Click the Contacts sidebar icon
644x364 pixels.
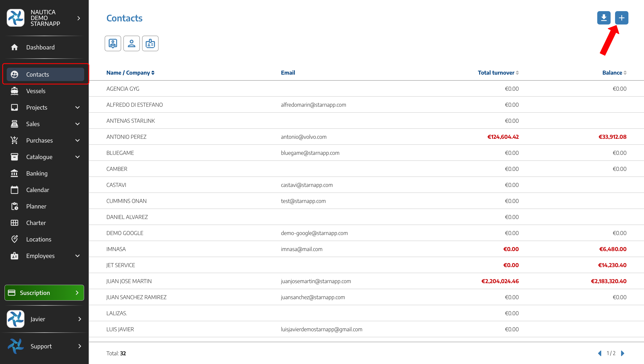point(14,74)
